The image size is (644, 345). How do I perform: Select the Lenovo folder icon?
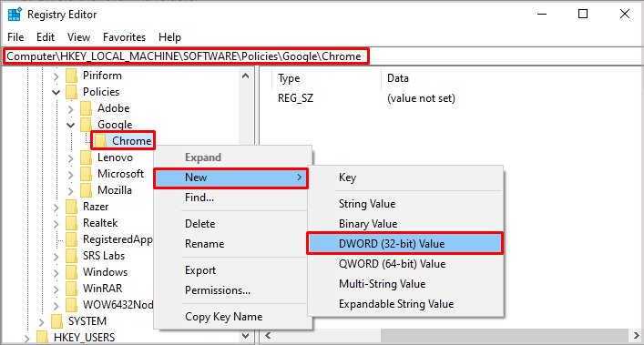coord(86,158)
